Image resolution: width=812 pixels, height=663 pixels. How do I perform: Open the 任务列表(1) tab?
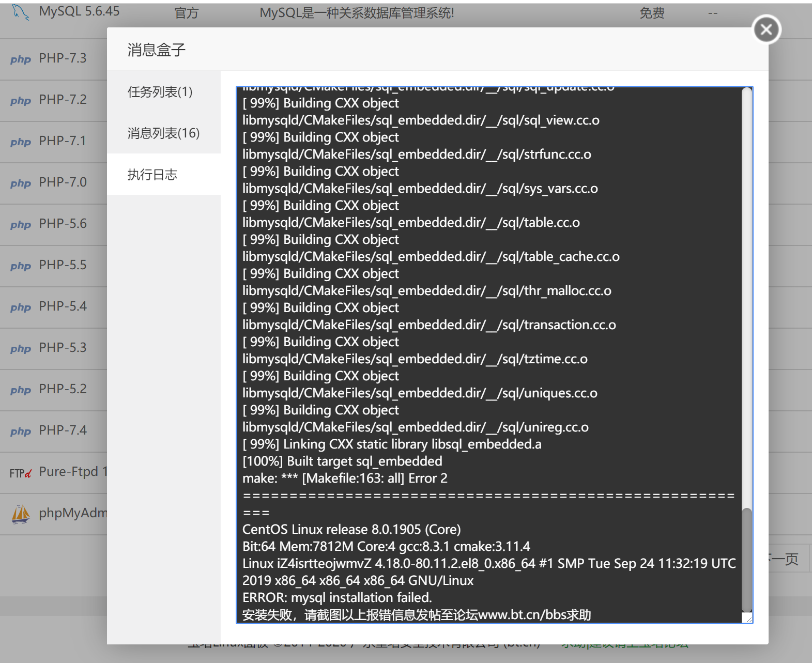pos(164,91)
